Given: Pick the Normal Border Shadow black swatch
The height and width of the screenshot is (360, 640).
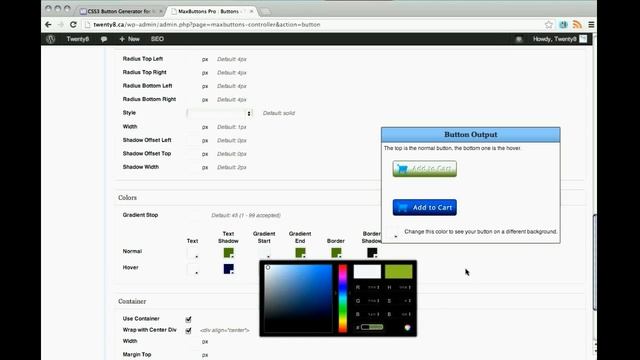Looking at the screenshot, I should pos(372,253).
